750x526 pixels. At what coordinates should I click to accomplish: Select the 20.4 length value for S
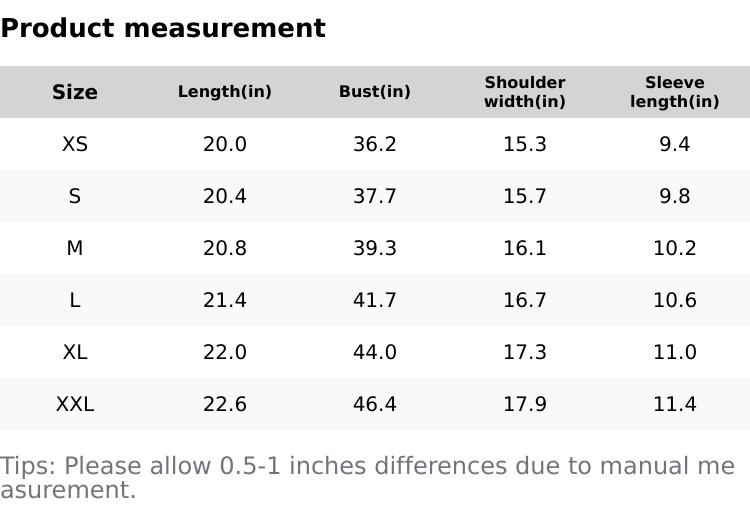[225, 196]
